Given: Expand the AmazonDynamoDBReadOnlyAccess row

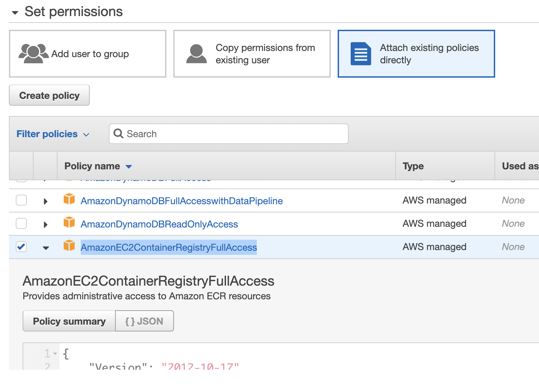Looking at the screenshot, I should pyautogui.click(x=46, y=224).
